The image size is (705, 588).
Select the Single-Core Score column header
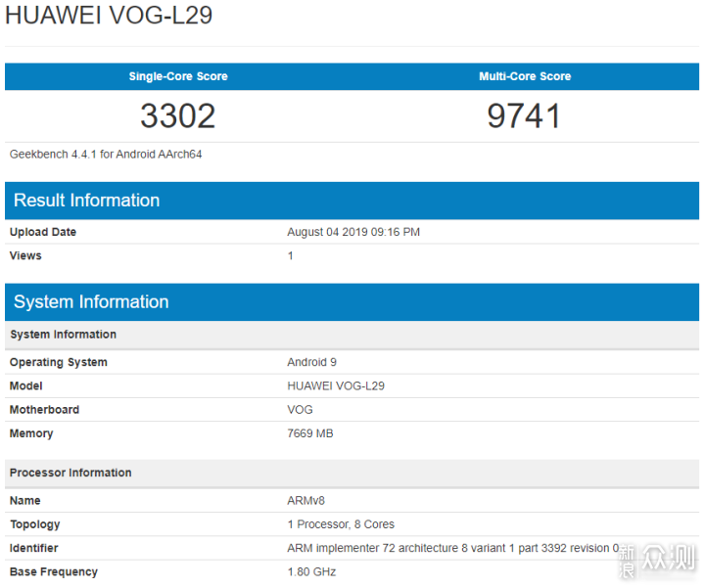[x=177, y=76]
